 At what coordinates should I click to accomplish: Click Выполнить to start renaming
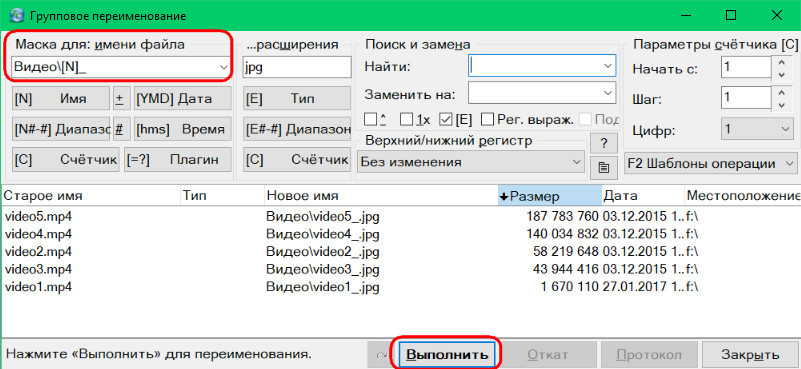pos(447,354)
